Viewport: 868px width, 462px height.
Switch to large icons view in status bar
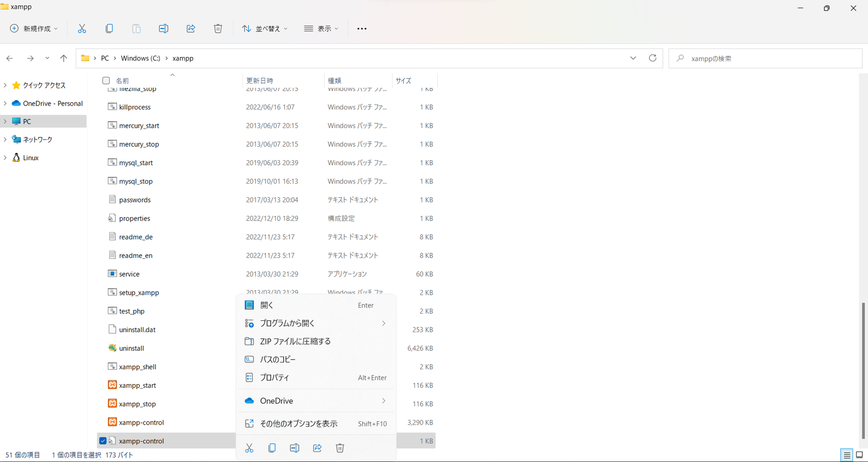tap(859, 455)
